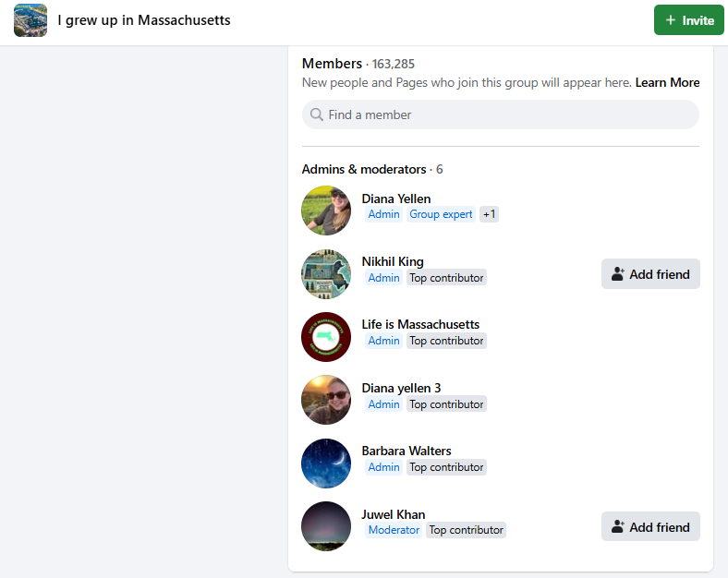Image resolution: width=728 pixels, height=578 pixels.
Task: Click Diana Yellen's Admin badge
Action: (383, 214)
